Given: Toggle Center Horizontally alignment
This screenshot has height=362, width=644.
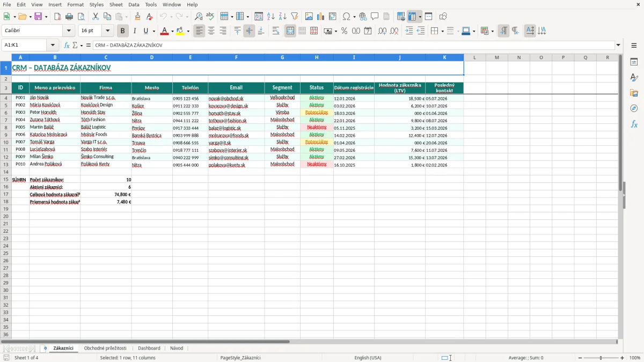Looking at the screenshot, I should coord(211,31).
